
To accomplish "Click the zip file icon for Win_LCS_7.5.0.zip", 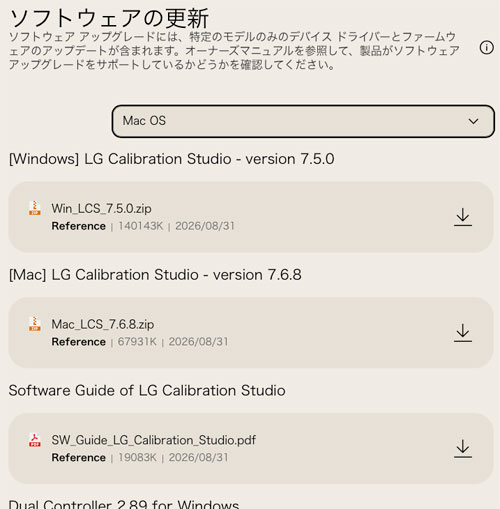I will pyautogui.click(x=35, y=208).
